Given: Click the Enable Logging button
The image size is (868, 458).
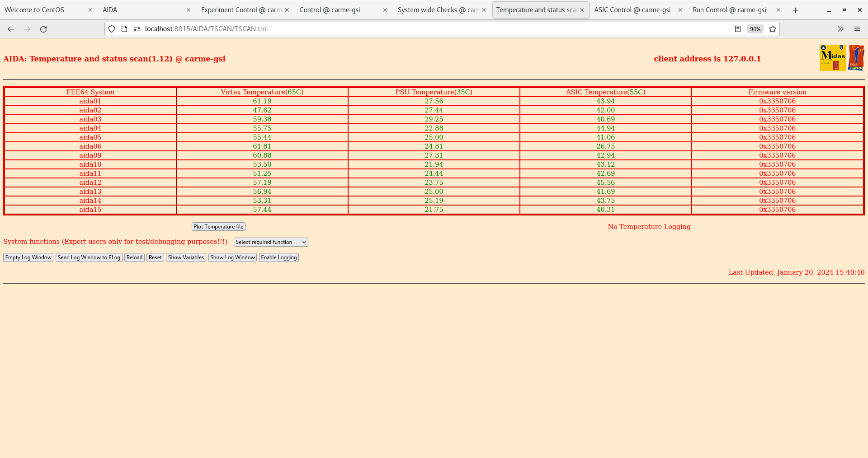Looking at the screenshot, I should (278, 257).
